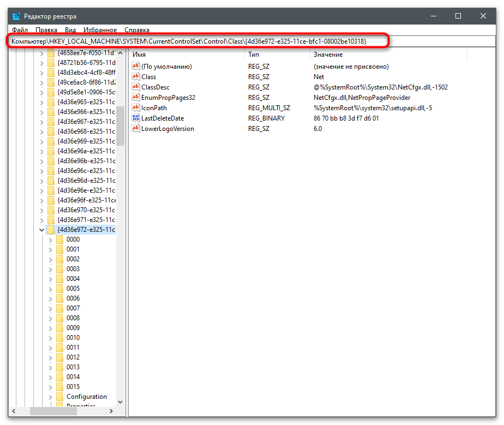
Task: Select the IconPath value icon
Action: click(136, 107)
